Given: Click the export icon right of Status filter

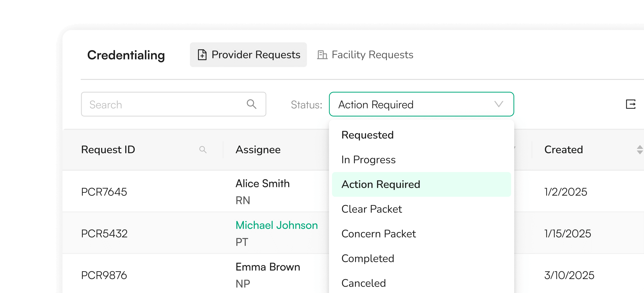Looking at the screenshot, I should [630, 104].
